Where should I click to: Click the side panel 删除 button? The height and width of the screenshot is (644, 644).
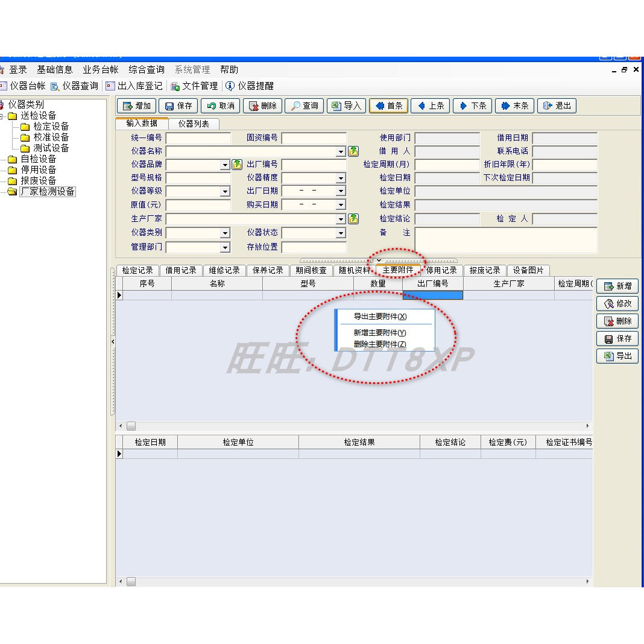pyautogui.click(x=617, y=321)
